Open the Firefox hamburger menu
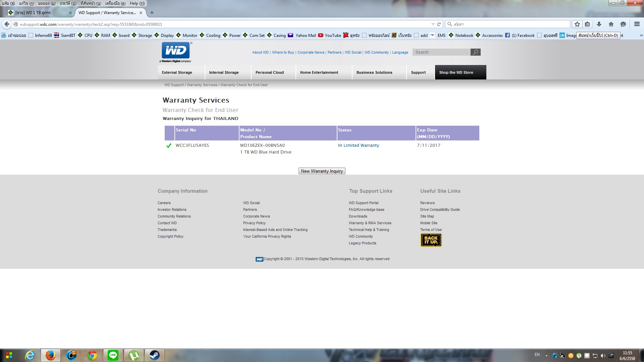 [x=637, y=24]
